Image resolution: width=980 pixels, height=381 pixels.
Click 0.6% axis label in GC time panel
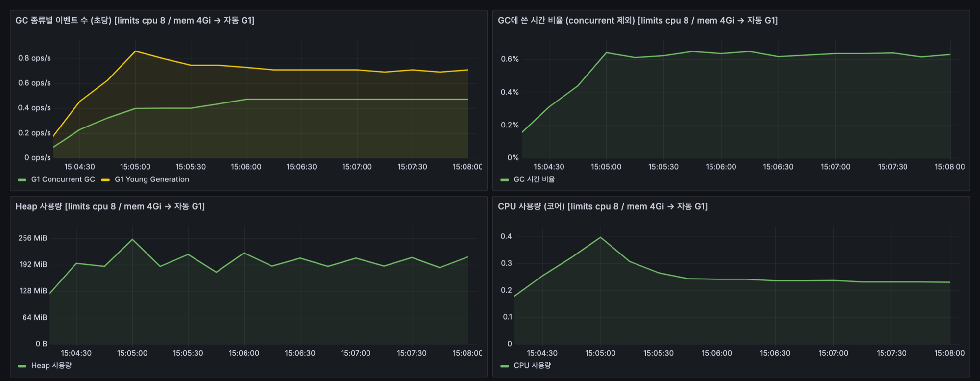click(510, 59)
